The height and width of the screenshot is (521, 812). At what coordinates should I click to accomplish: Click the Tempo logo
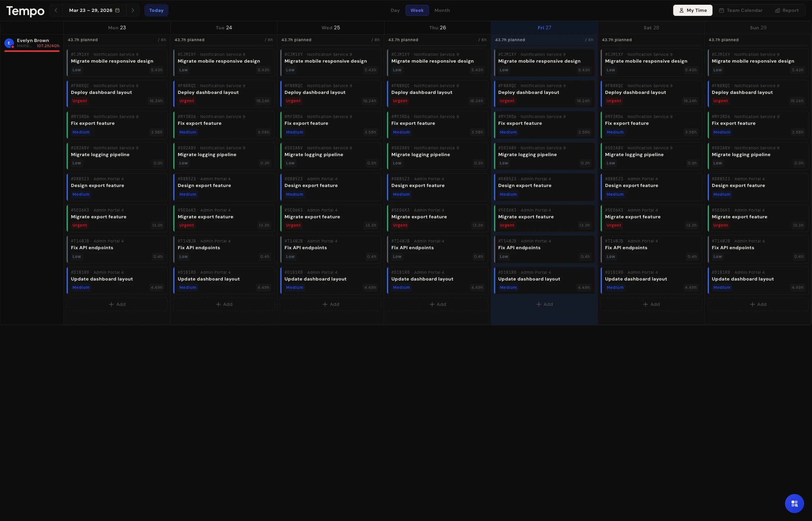pyautogui.click(x=25, y=11)
